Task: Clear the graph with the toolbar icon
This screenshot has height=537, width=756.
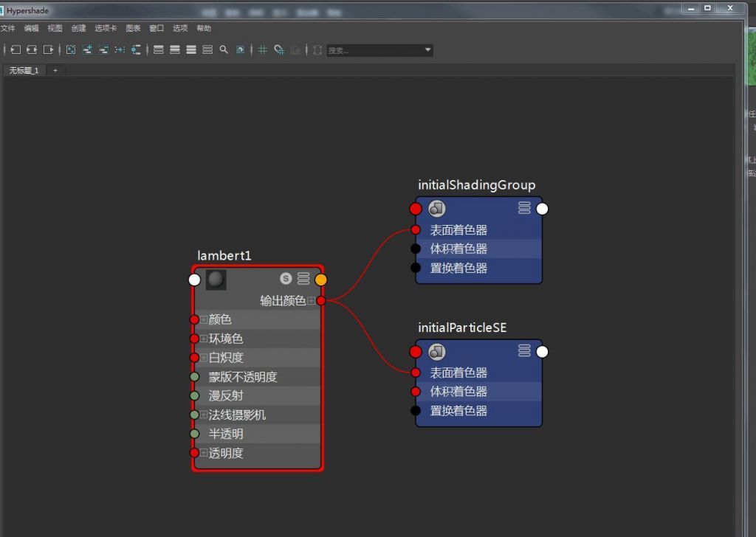Action: [x=71, y=49]
